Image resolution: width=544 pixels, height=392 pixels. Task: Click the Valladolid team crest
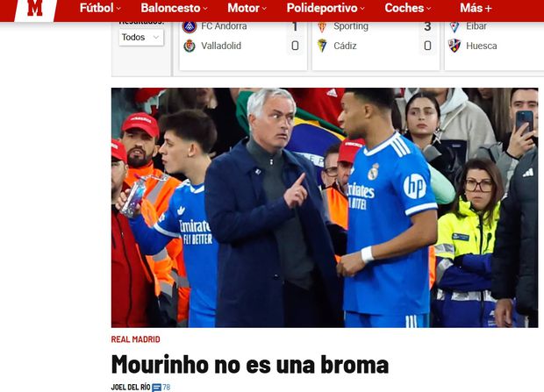[x=190, y=46]
